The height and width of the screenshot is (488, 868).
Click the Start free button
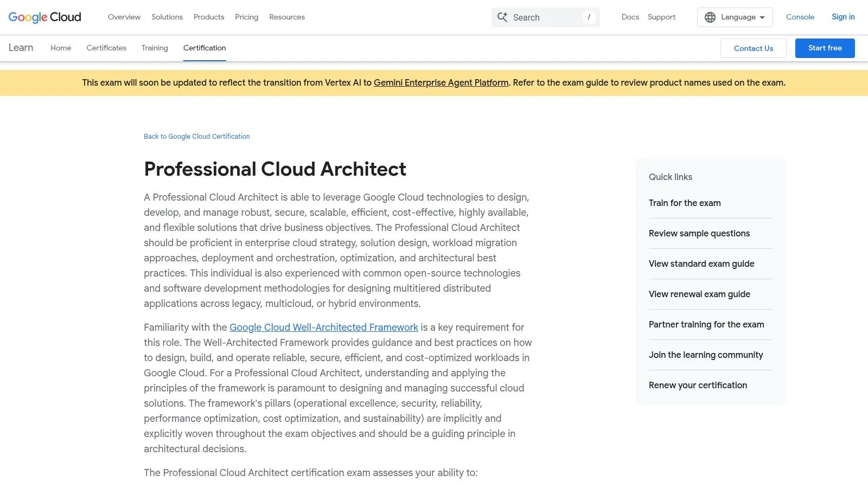pyautogui.click(x=825, y=48)
